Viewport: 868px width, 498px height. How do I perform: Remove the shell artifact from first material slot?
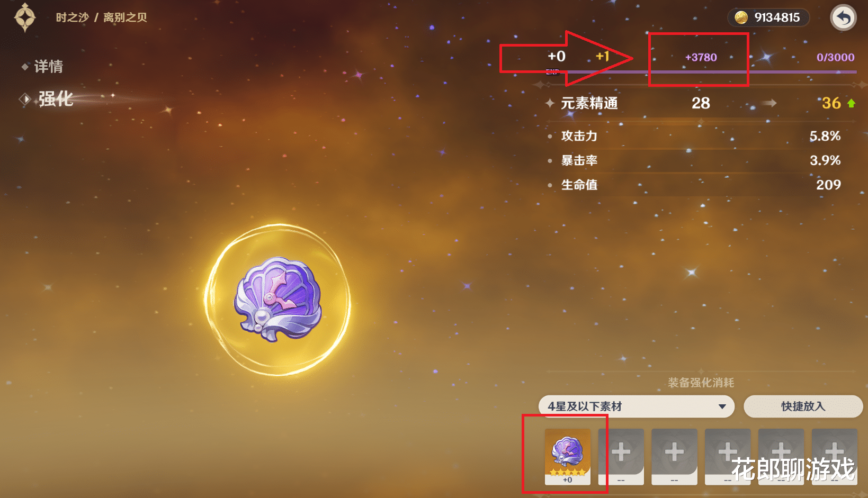pyautogui.click(x=568, y=457)
